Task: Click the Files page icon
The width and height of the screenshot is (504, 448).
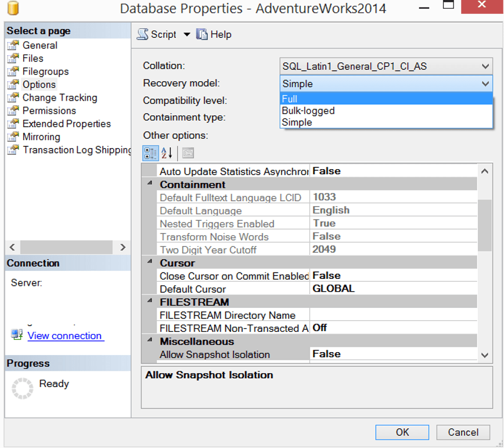Action: pyautogui.click(x=13, y=58)
